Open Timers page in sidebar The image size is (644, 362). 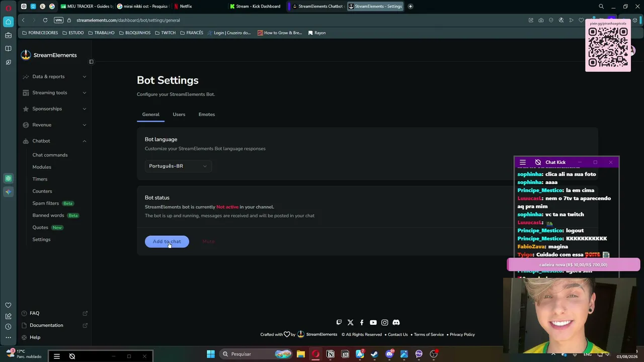(x=40, y=179)
